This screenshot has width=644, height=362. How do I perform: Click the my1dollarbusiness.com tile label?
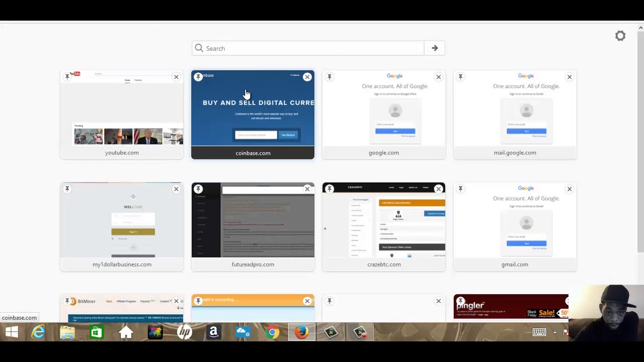122,264
